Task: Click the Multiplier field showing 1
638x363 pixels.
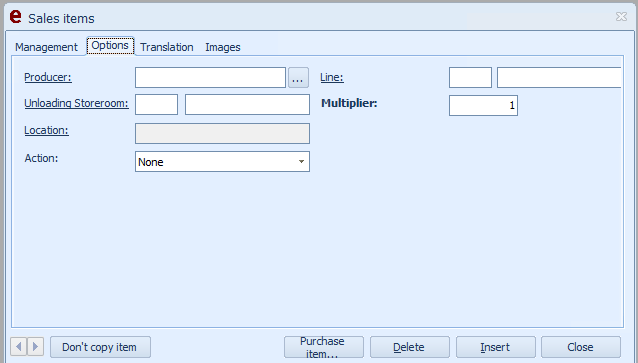Action: [x=483, y=105]
